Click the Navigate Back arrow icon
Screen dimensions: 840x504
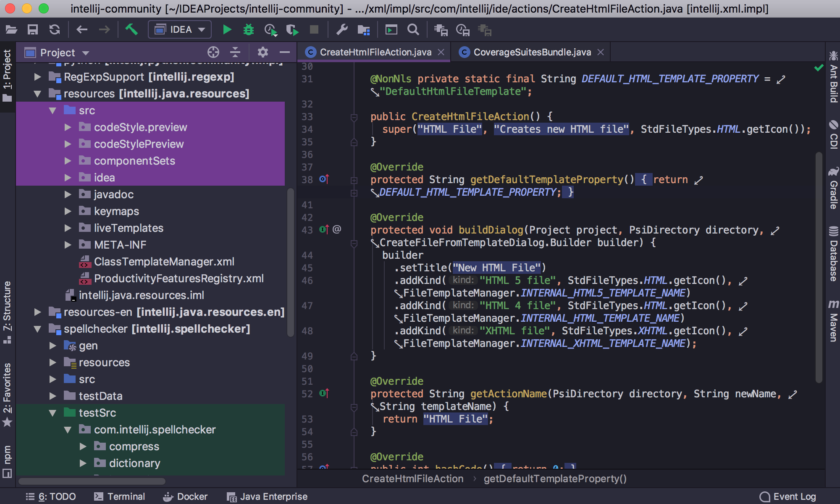pos(81,29)
